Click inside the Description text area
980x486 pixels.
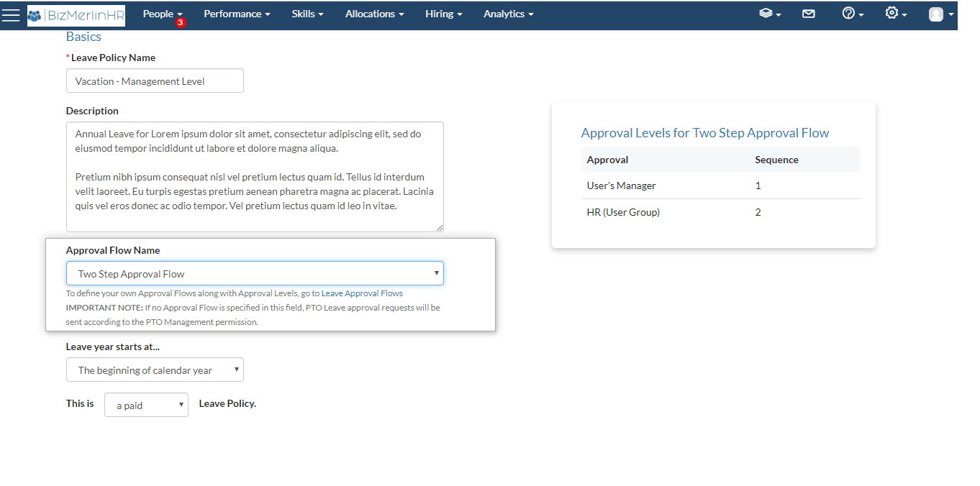(x=255, y=177)
